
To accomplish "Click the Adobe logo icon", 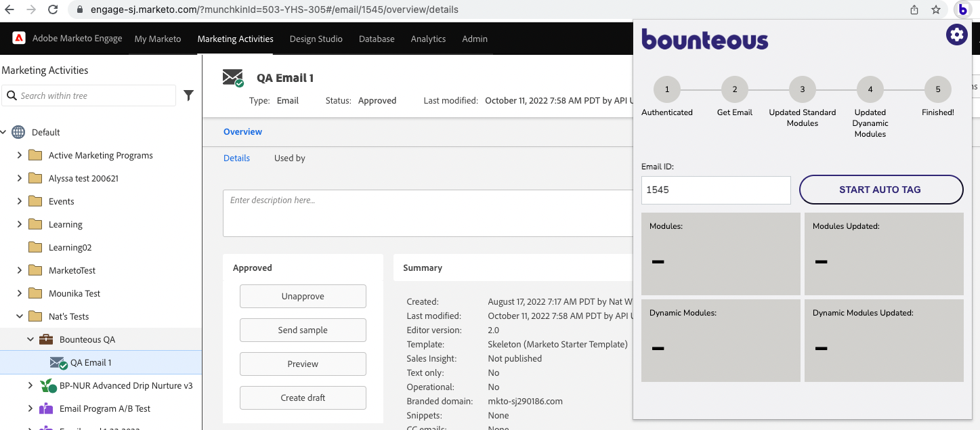I will [19, 38].
